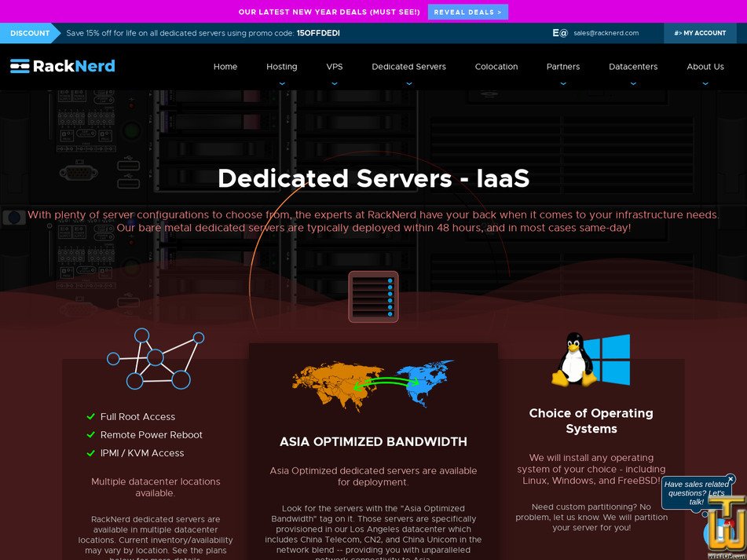The height and width of the screenshot is (560, 747).
Task: Dismiss the sales chat tooltip with its X
Action: pos(731,479)
